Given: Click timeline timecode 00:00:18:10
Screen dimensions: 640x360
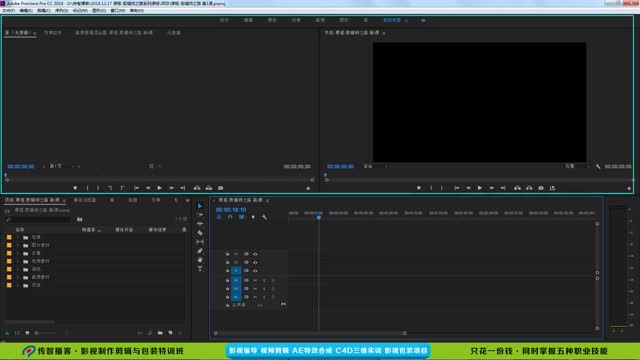Looking at the screenshot, I should coord(231,210).
